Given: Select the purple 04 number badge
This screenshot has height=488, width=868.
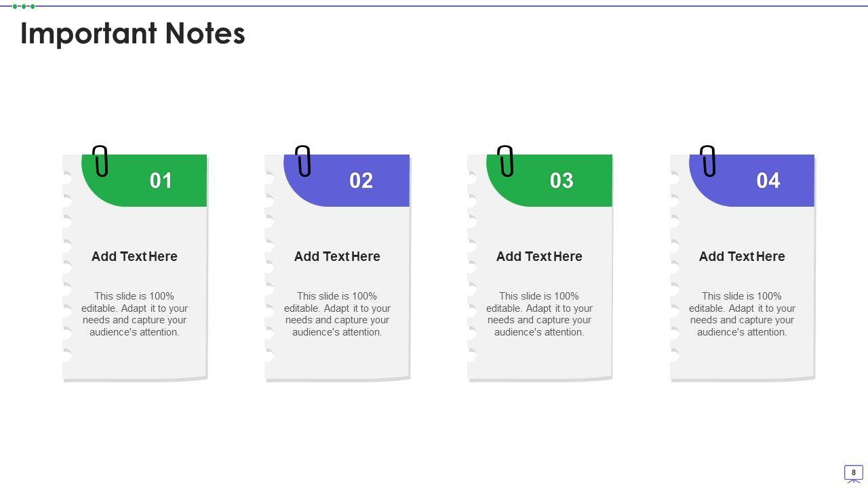Looking at the screenshot, I should pyautogui.click(x=768, y=180).
